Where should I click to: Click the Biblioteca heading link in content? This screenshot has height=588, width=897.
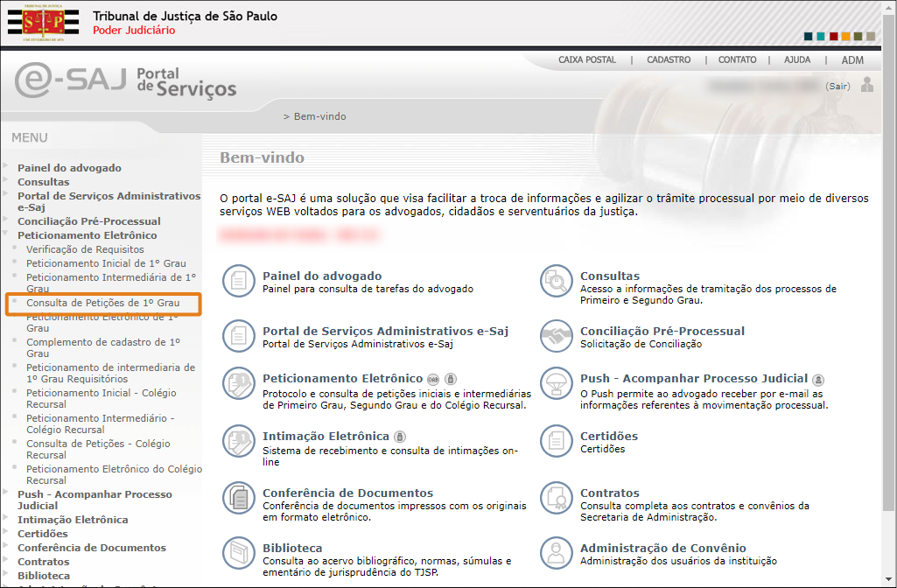(x=292, y=548)
